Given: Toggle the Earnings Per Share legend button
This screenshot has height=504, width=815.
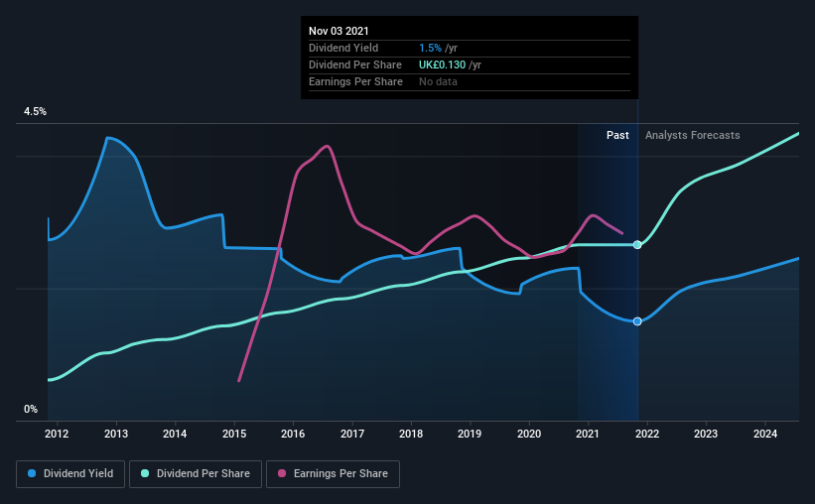Looking at the screenshot, I should pos(334,474).
